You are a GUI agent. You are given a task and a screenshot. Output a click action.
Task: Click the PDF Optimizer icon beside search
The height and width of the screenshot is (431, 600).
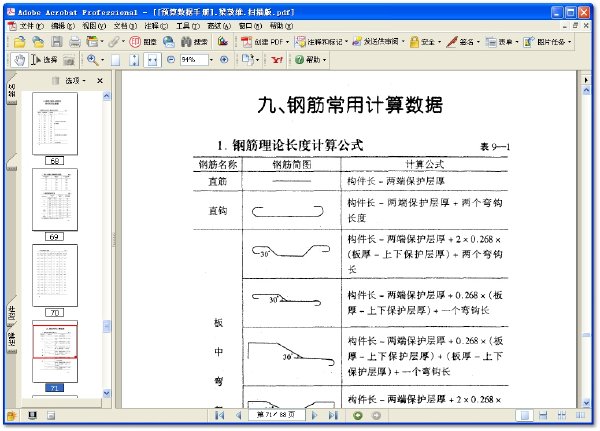pos(223,41)
